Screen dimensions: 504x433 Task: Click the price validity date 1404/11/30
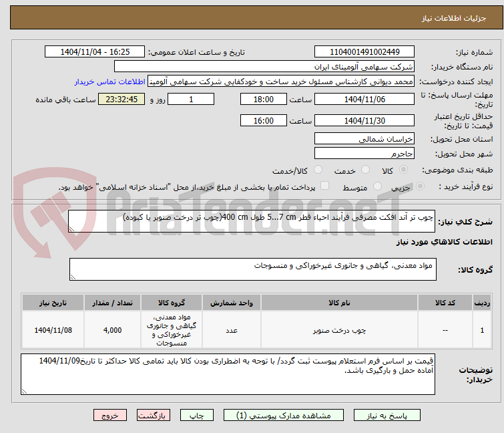364,121
